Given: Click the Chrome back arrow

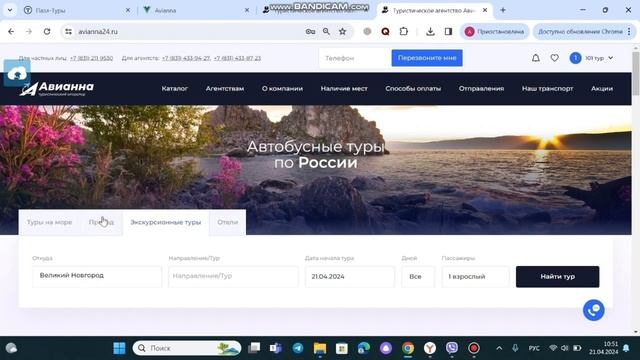Looking at the screenshot, I should click(11, 31).
